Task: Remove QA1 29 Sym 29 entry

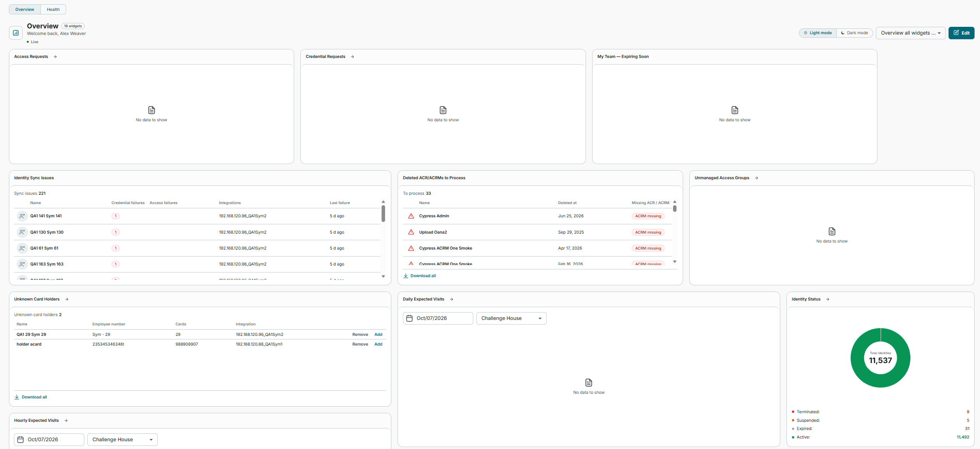Action: coord(360,335)
